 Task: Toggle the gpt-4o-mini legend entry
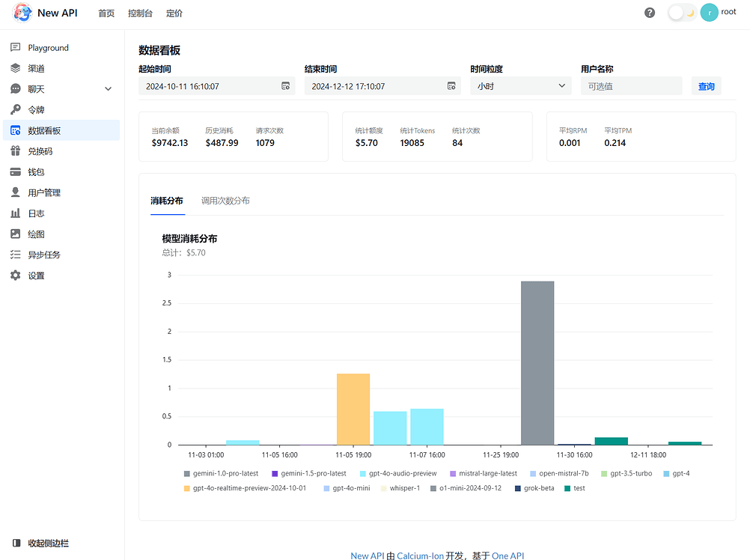pyautogui.click(x=347, y=488)
